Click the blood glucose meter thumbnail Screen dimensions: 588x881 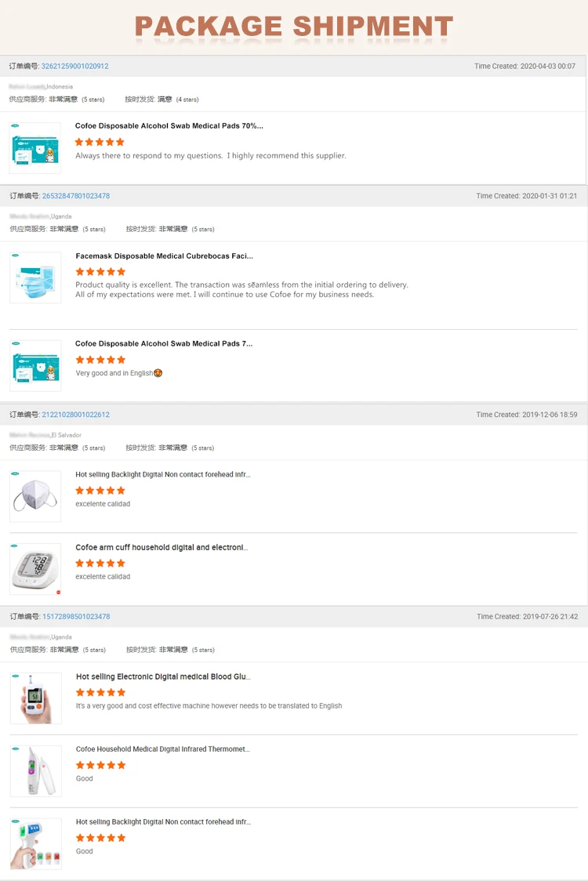pos(36,698)
